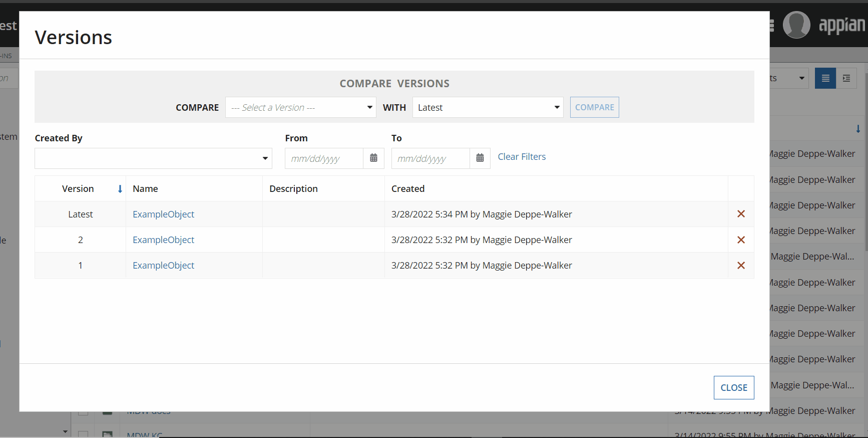
Task: Open the WITH Latest version dropdown
Action: [488, 107]
